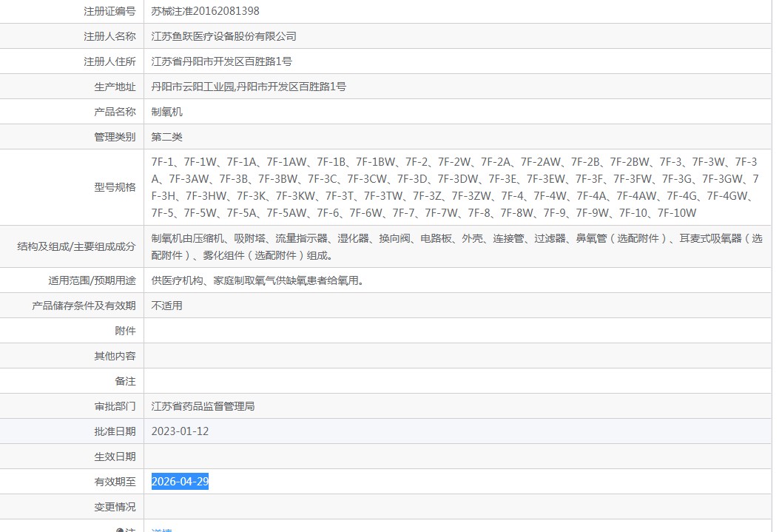Screen dimensions: 782x532
Task: Click the 注册证编号 label
Action: 109,11
